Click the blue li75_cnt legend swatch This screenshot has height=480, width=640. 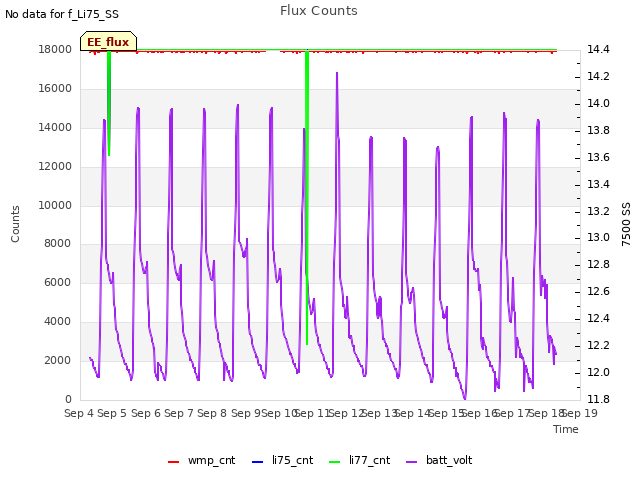258,462
